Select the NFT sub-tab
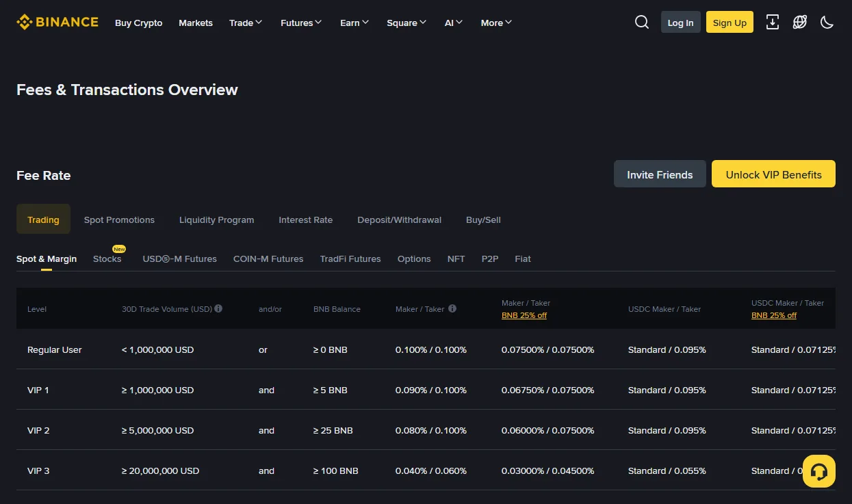The height and width of the screenshot is (504, 852). tap(456, 258)
